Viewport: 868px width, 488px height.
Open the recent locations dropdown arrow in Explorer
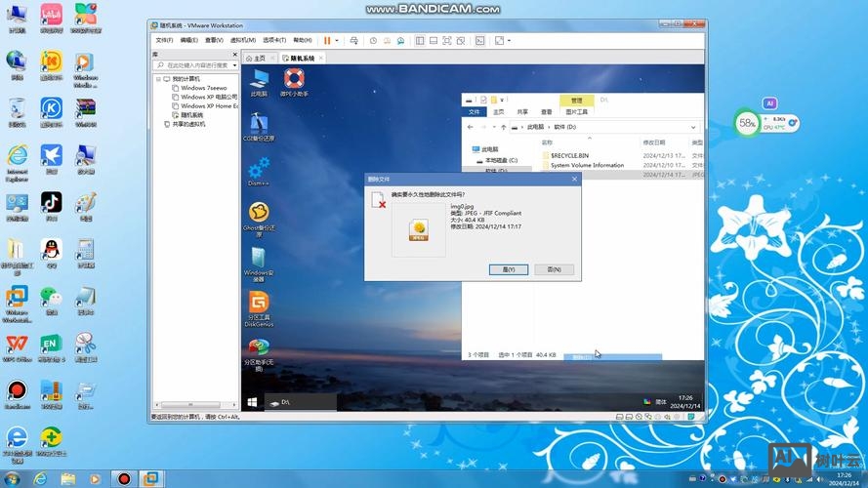click(494, 127)
